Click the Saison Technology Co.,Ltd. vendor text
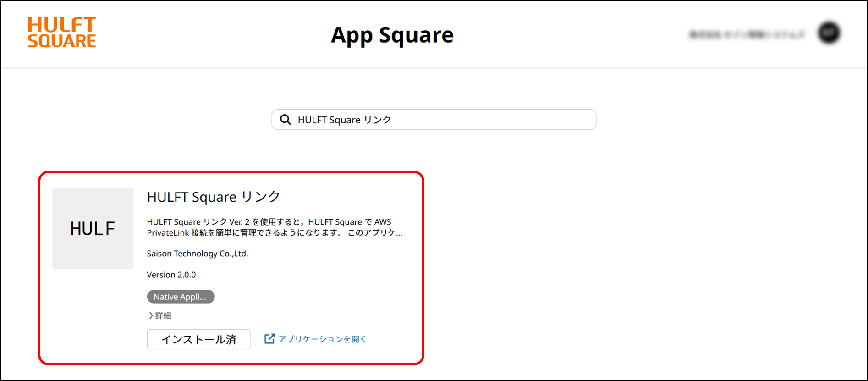The image size is (868, 381). [x=197, y=254]
